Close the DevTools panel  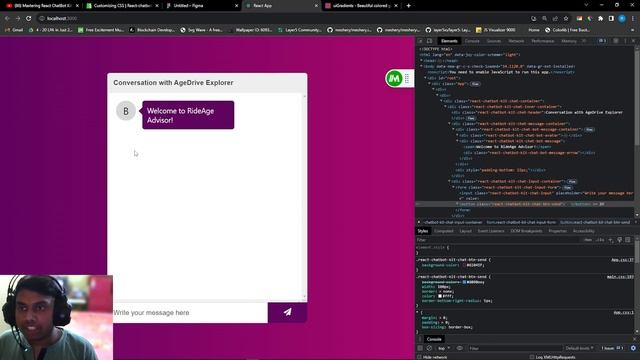(633, 41)
